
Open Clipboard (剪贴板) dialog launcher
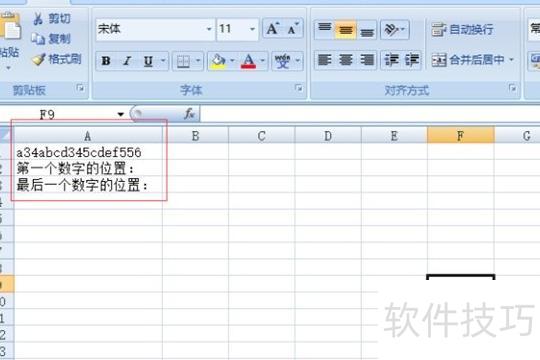coord(81,89)
